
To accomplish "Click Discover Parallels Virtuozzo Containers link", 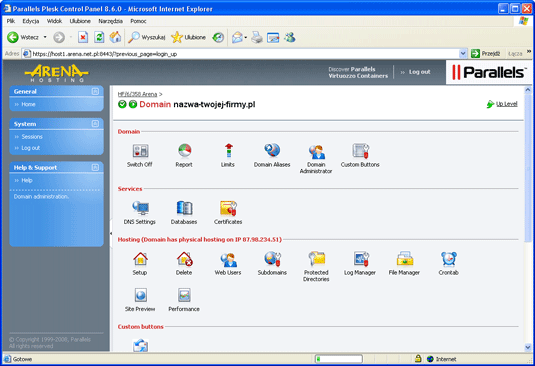I will [x=358, y=72].
